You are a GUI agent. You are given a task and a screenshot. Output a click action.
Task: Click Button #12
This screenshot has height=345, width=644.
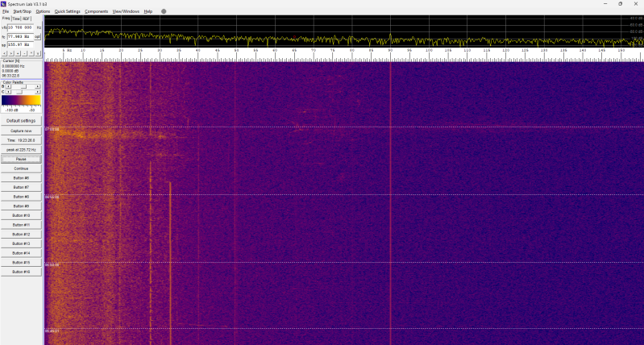(x=21, y=234)
